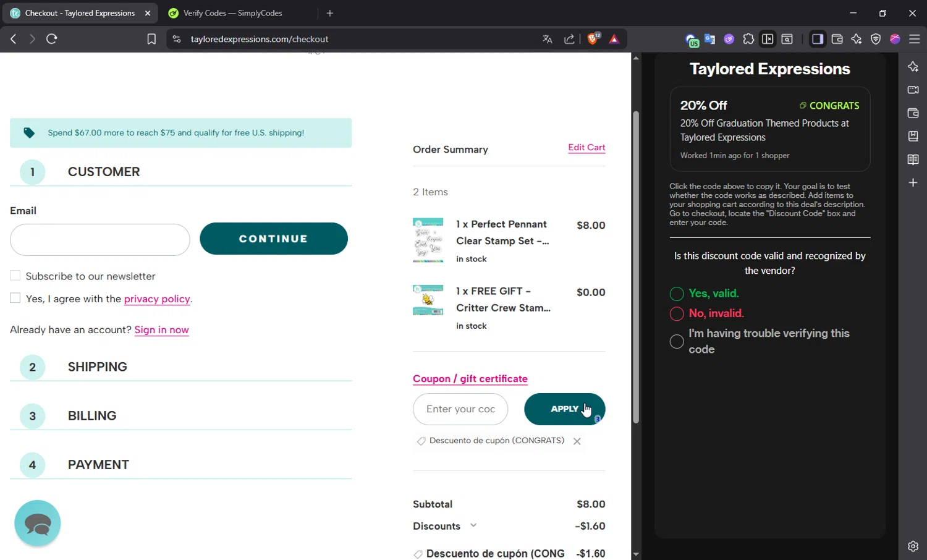View site information in the address bar
The height and width of the screenshot is (560, 927).
(x=177, y=39)
